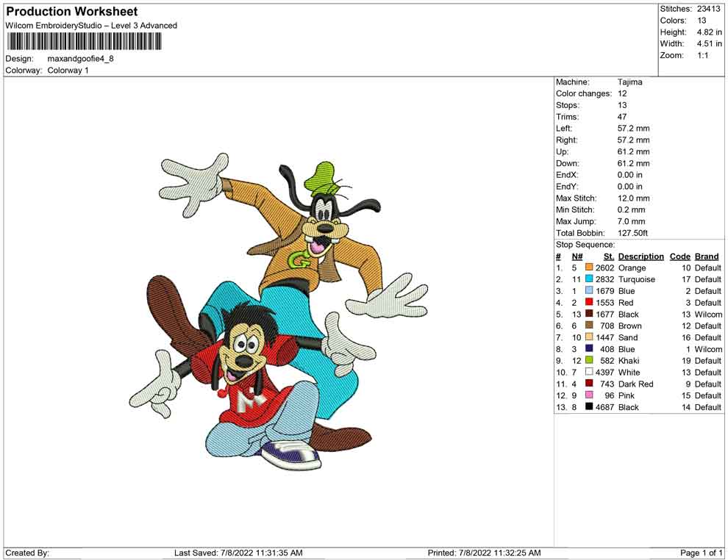Click the Brand column header

coord(707,256)
